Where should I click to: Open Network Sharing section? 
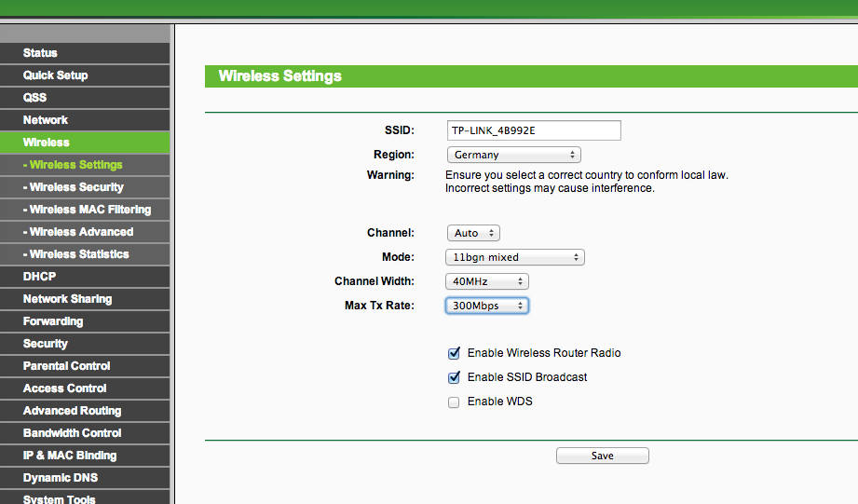(x=85, y=299)
